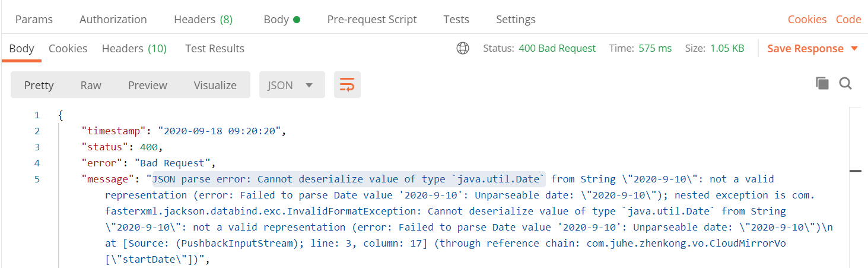Switch to the Tests tab
The image size is (868, 268).
coord(456,20)
